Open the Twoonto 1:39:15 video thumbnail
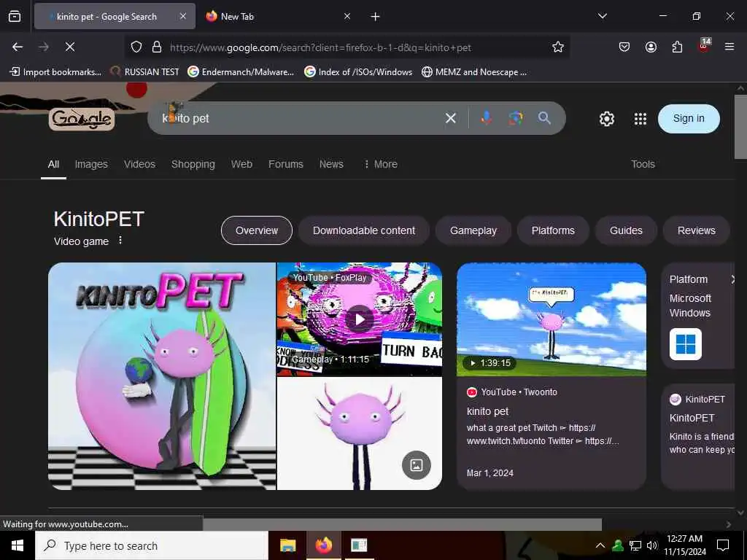 (551, 319)
